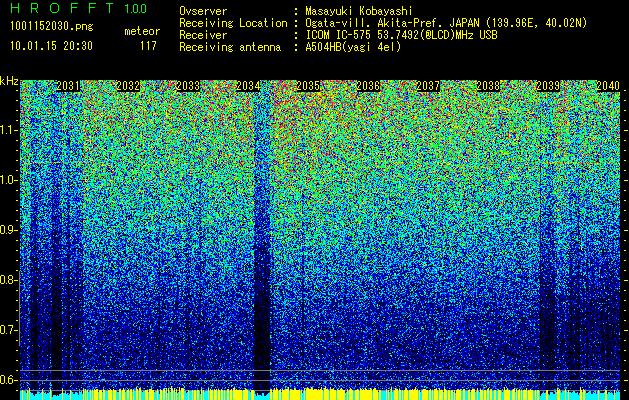
Task: Click the Ovserver label
Action: coord(203,11)
